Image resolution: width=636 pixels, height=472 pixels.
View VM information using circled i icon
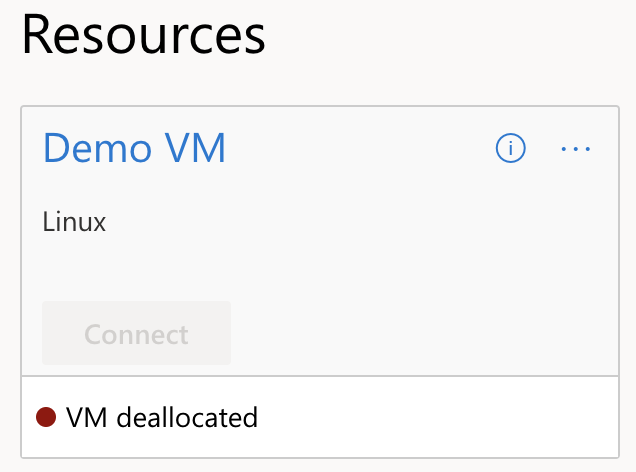(511, 149)
